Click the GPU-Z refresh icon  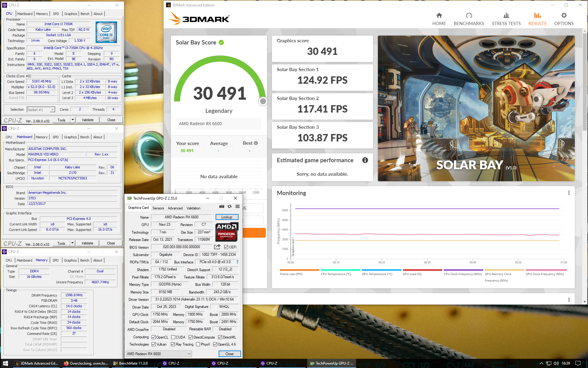(229, 207)
